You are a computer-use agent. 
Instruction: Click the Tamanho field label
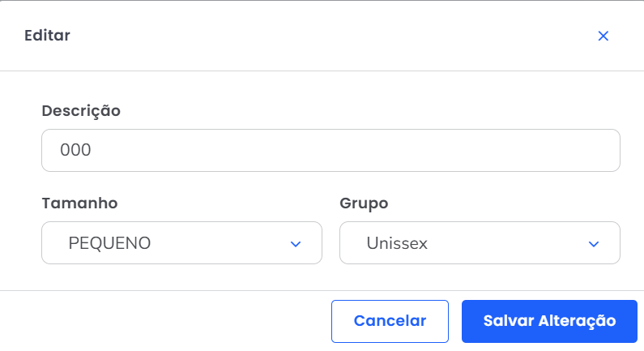(79, 203)
